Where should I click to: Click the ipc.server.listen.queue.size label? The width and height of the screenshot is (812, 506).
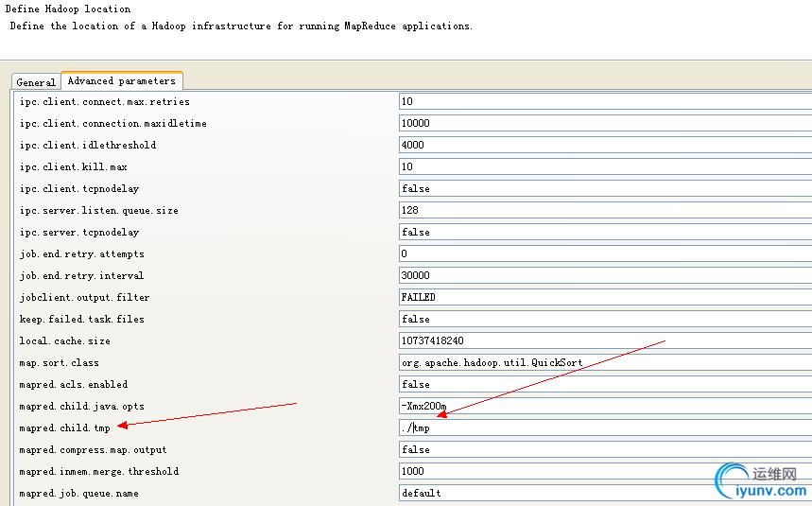[x=99, y=211]
